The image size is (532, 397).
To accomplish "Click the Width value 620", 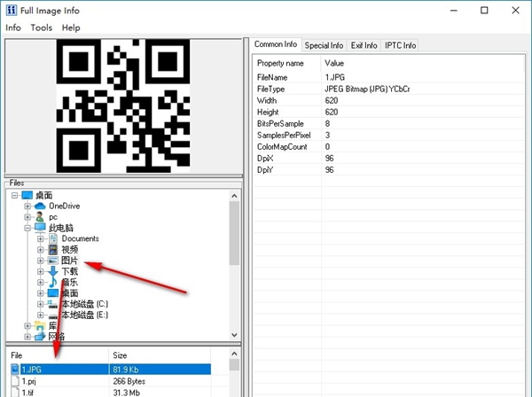I will 331,101.
